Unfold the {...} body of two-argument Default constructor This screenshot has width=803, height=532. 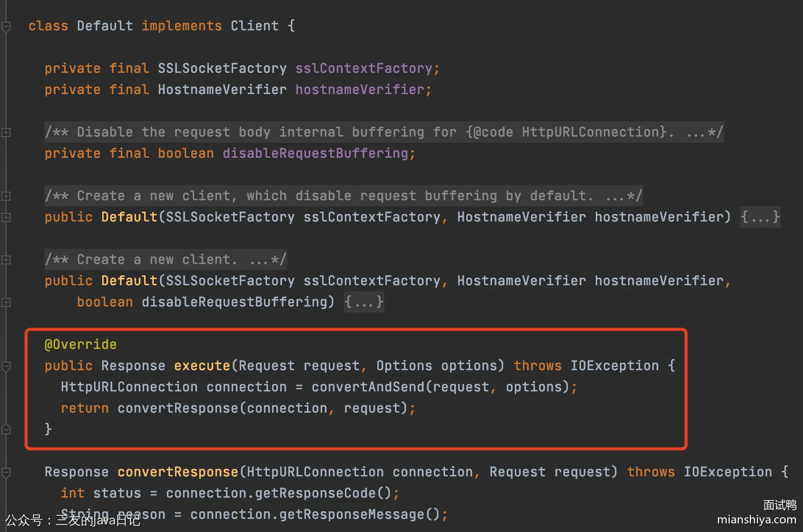(760, 217)
